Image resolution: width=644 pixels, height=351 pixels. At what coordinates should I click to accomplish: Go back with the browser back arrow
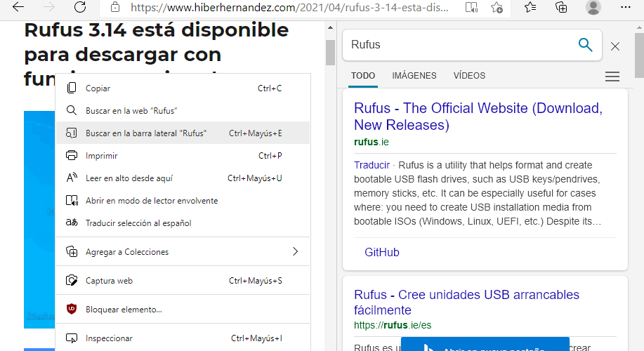point(18,7)
